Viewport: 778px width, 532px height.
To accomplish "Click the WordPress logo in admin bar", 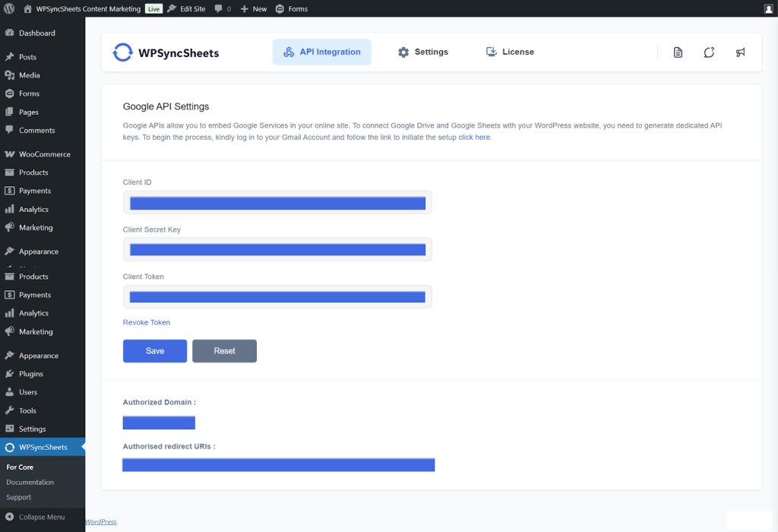I will click(9, 8).
